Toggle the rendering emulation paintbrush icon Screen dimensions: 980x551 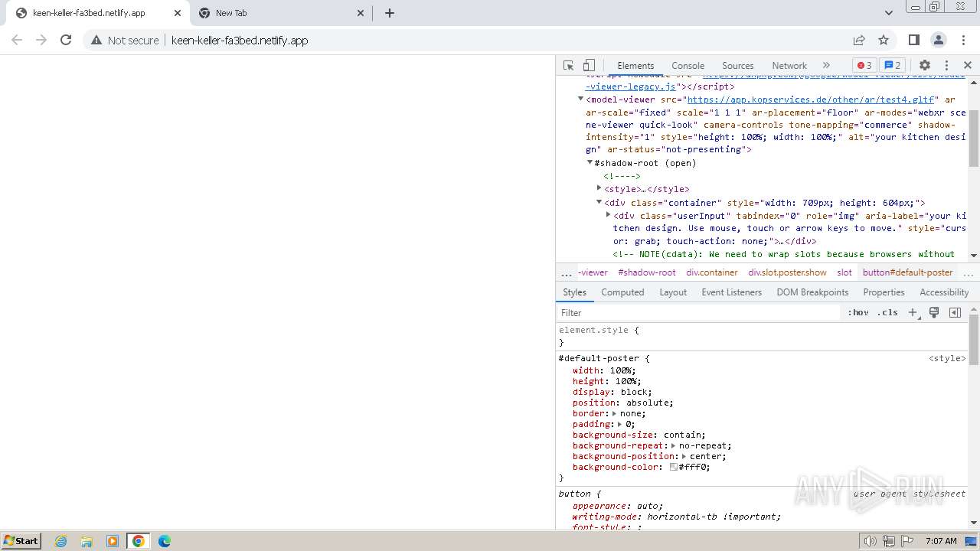934,312
